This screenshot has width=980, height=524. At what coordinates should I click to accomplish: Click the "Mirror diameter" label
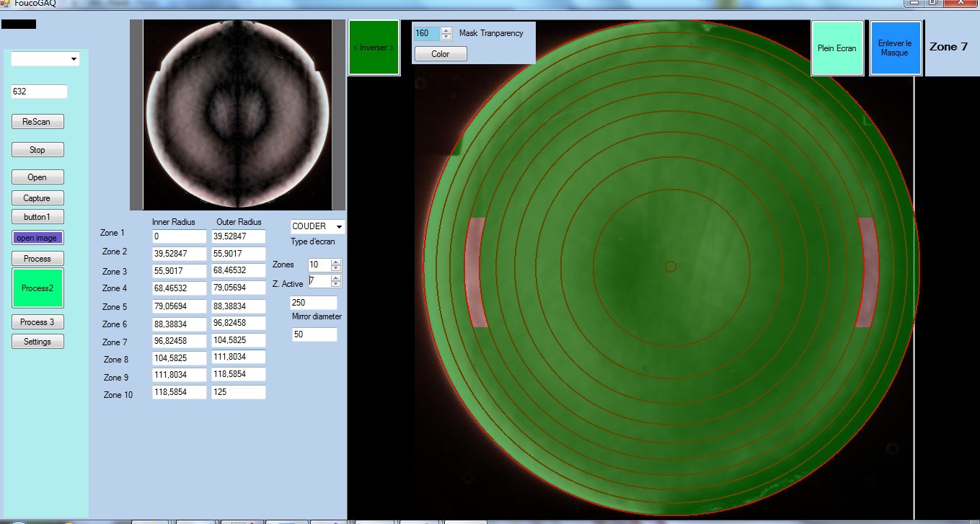pos(317,316)
